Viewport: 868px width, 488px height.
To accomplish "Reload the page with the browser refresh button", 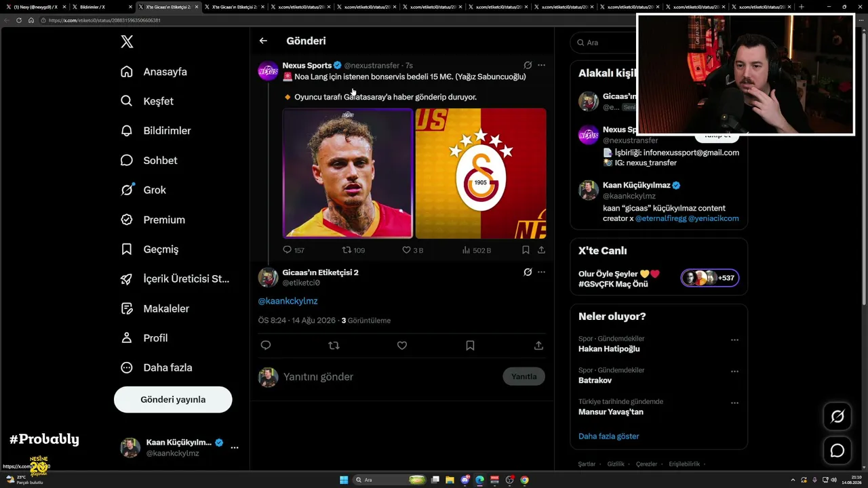I will click(18, 20).
